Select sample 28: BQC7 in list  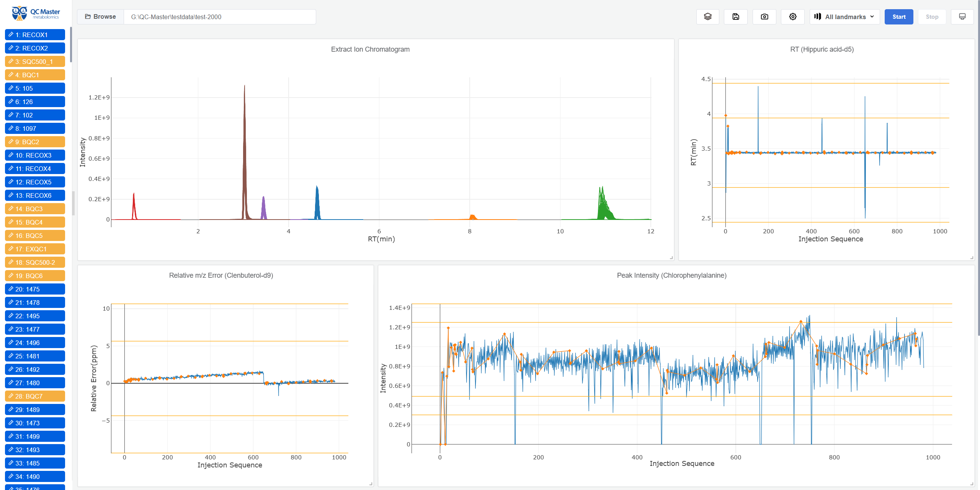click(35, 396)
